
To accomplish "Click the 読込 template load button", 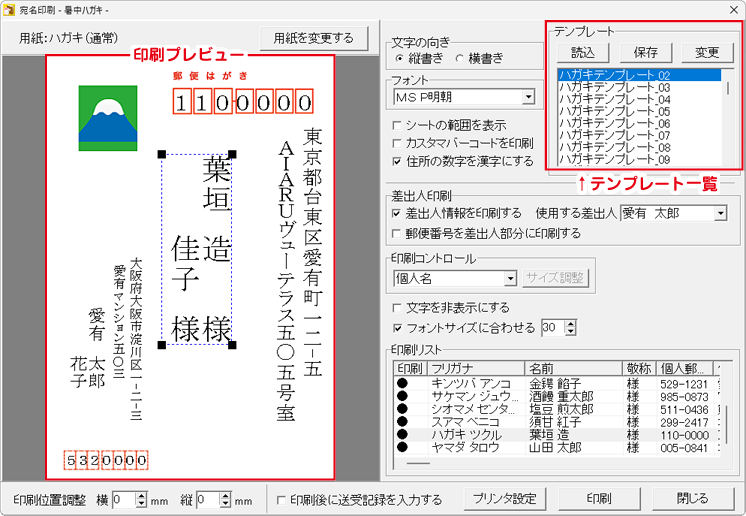I will pyautogui.click(x=582, y=52).
